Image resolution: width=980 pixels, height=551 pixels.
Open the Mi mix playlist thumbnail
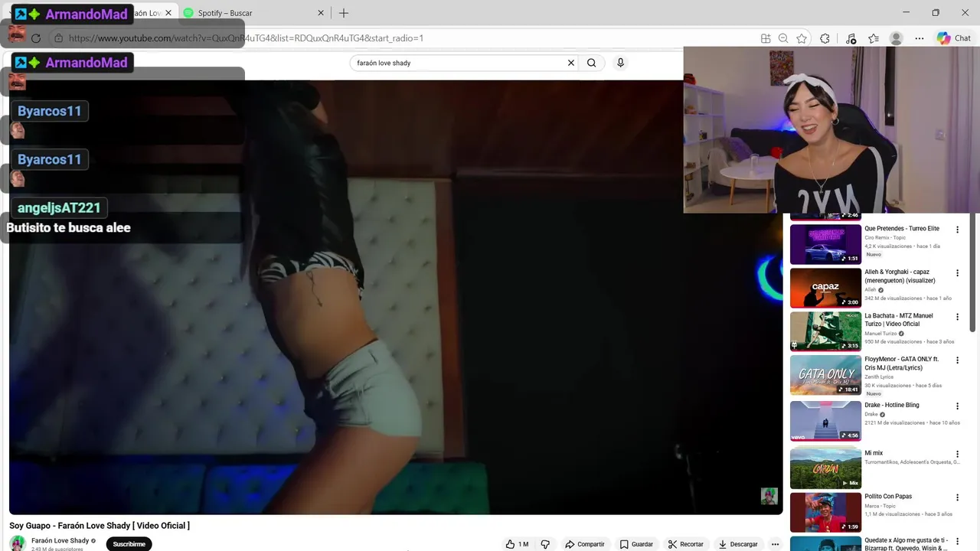click(x=825, y=468)
